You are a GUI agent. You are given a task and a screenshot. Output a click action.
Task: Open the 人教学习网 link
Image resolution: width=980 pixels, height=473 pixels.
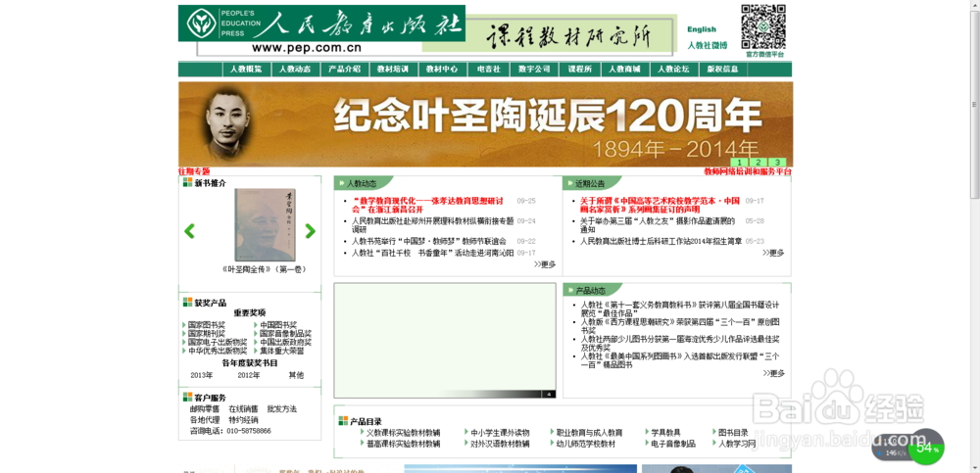[737, 444]
